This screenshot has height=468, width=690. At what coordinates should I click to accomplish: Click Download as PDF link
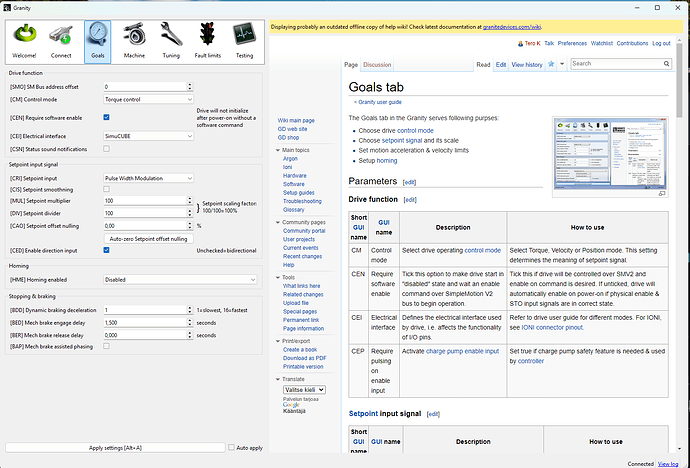(x=305, y=358)
